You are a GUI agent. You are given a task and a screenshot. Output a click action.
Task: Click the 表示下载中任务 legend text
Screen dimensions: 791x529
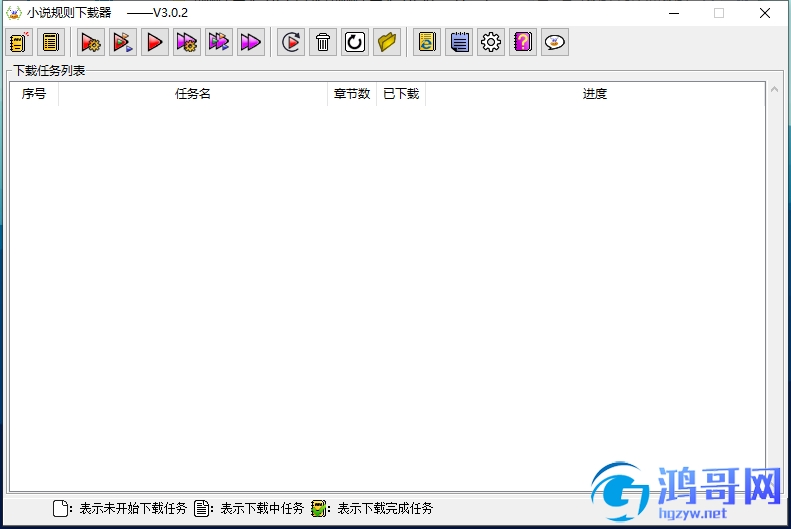262,508
